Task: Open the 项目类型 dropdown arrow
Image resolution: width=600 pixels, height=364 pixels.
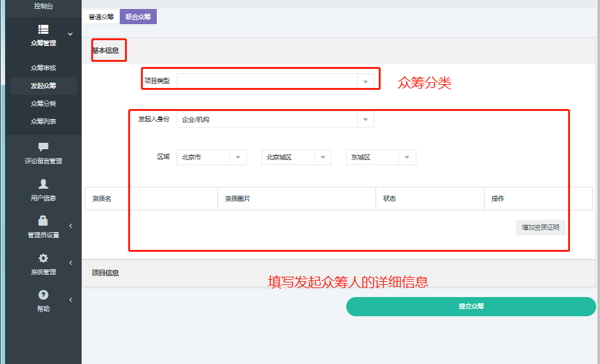Action: tap(365, 82)
